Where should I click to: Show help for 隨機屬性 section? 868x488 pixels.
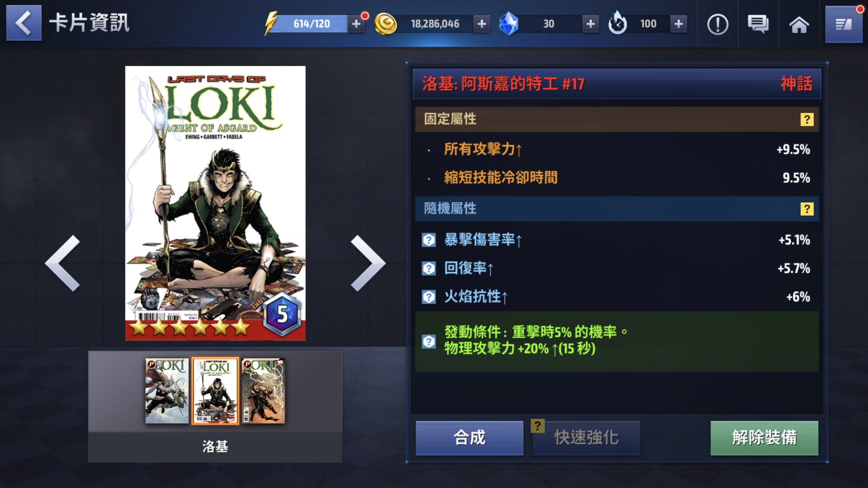pyautogui.click(x=806, y=209)
